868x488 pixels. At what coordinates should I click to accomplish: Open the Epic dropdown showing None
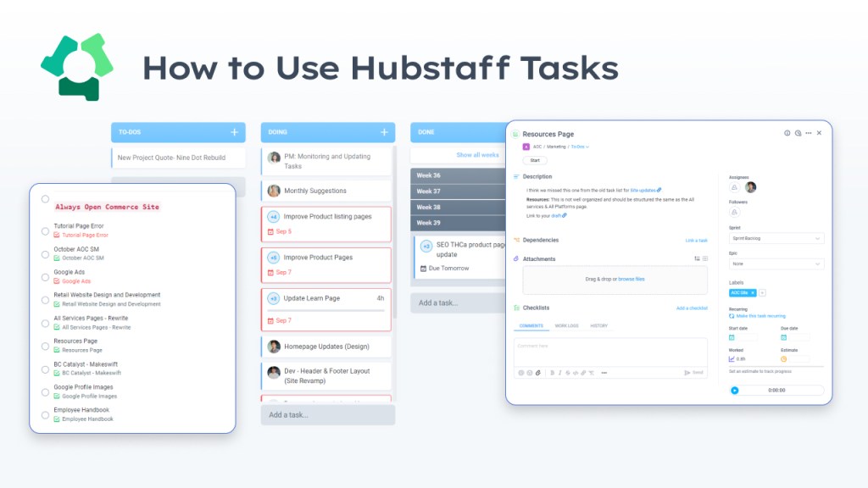776,264
